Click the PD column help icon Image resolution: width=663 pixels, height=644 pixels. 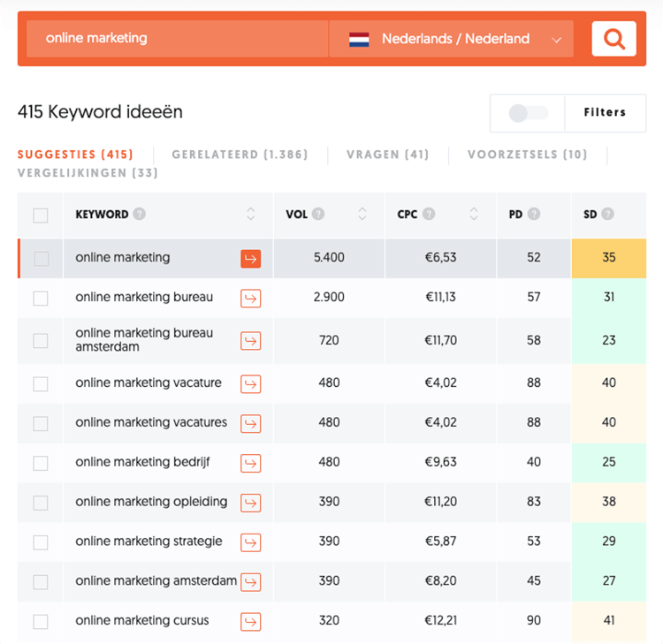(x=534, y=214)
